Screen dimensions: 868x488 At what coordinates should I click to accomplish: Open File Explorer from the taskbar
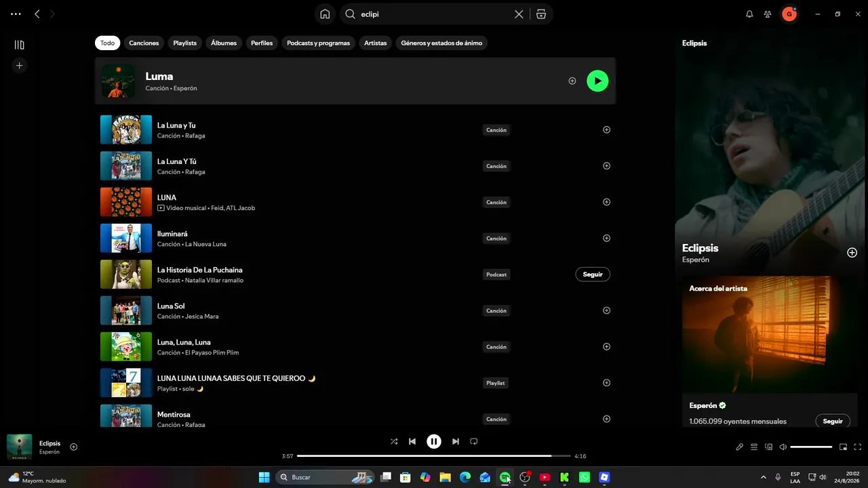pos(445,477)
